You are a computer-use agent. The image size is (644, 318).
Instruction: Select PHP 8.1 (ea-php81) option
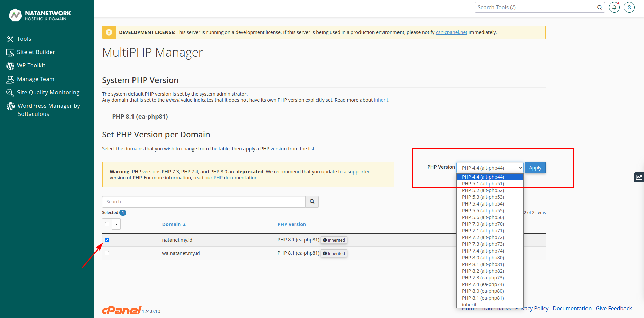pos(490,298)
